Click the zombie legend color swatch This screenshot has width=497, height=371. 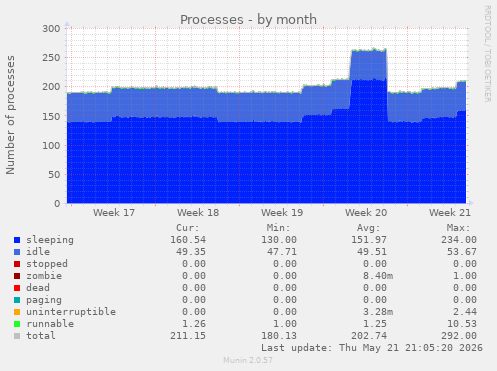[17, 276]
